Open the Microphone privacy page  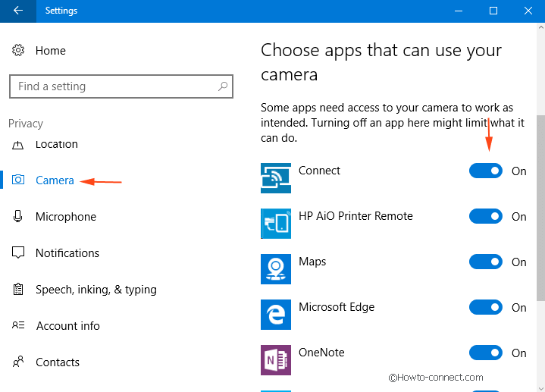[66, 217]
